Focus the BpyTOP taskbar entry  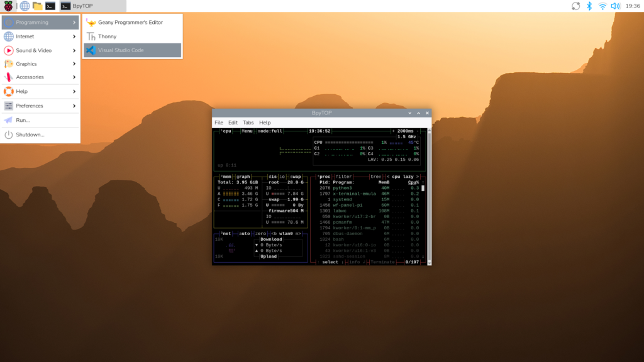[92, 6]
